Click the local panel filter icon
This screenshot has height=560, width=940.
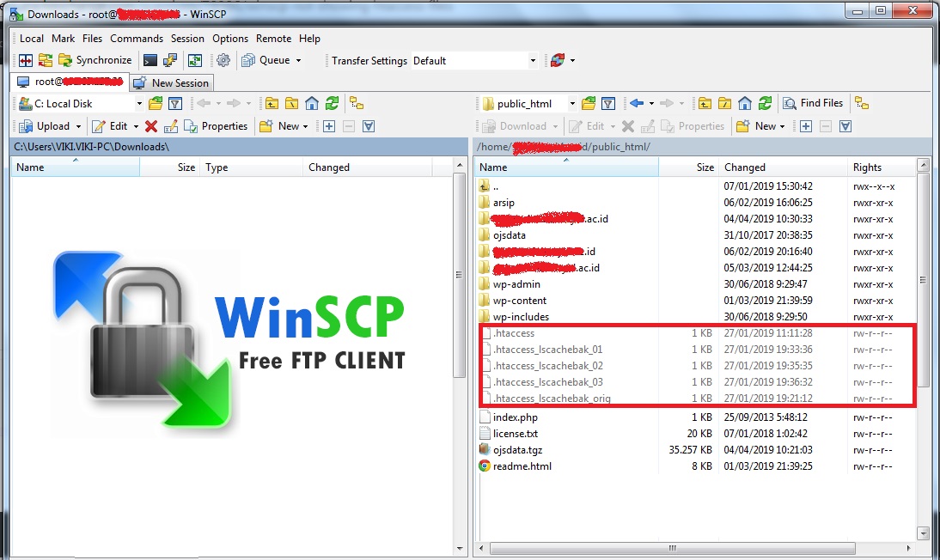pos(175,103)
